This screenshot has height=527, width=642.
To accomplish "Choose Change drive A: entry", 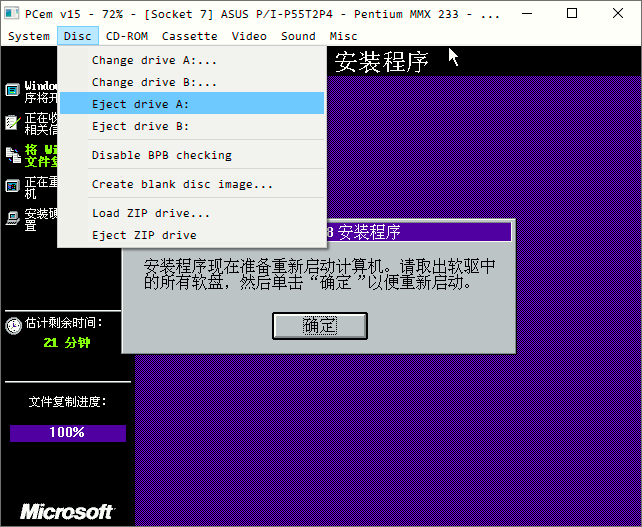I will pyautogui.click(x=192, y=60).
